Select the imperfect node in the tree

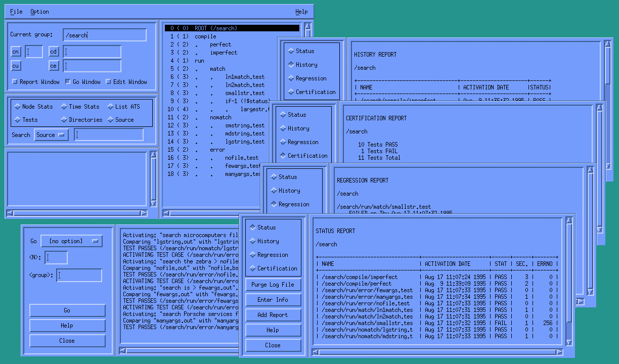pyautogui.click(x=223, y=53)
